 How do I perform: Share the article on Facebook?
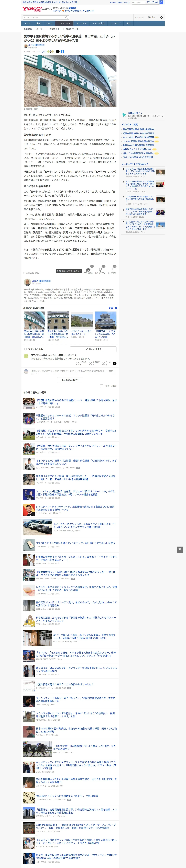pos(62,52)
